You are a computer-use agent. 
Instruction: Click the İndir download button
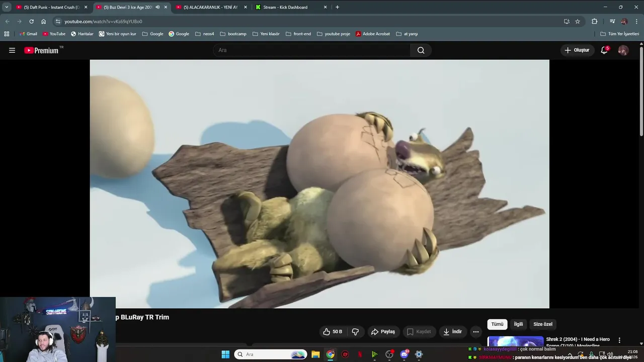tap(452, 332)
